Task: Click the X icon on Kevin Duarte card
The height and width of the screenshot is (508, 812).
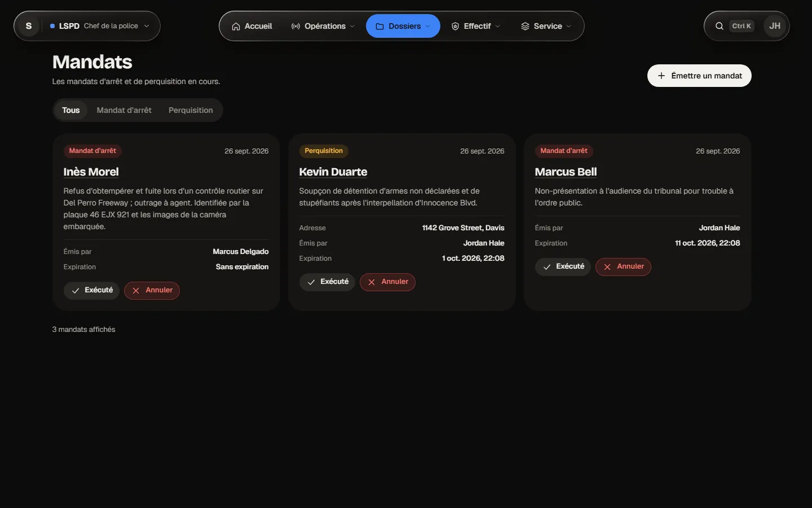Action: click(372, 282)
